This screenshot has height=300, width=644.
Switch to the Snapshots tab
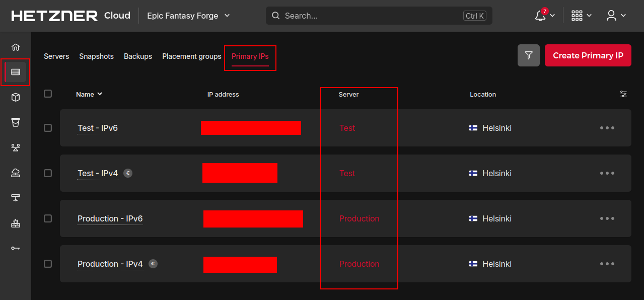[x=96, y=56]
